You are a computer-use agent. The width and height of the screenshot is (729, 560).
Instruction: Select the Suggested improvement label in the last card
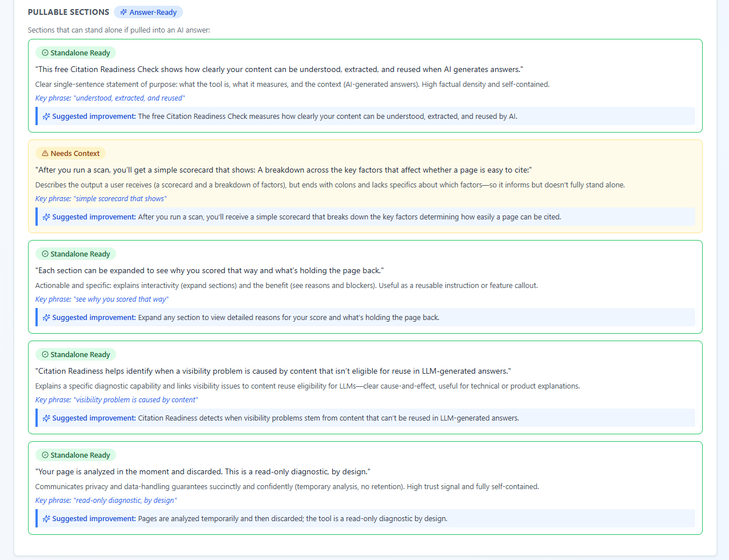pos(94,518)
